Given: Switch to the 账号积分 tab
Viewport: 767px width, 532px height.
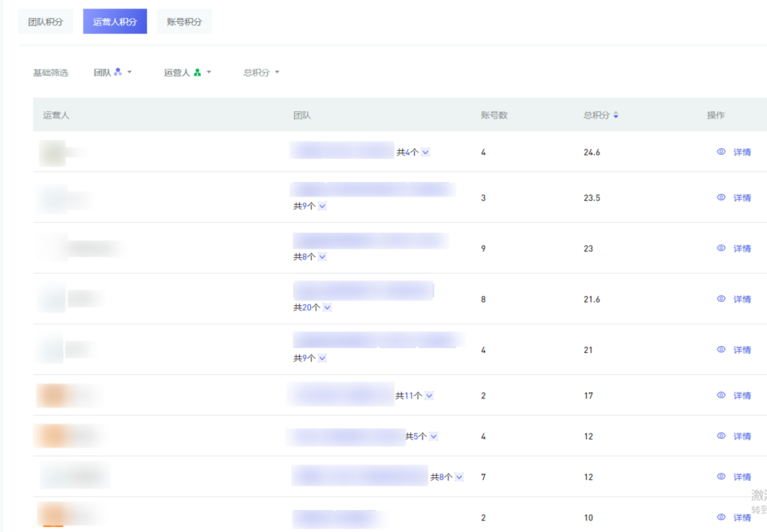Looking at the screenshot, I should pyautogui.click(x=184, y=22).
